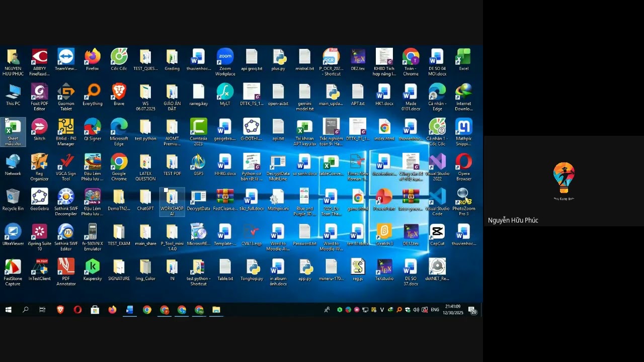Launch Brave from the taskbar

pos(60,310)
